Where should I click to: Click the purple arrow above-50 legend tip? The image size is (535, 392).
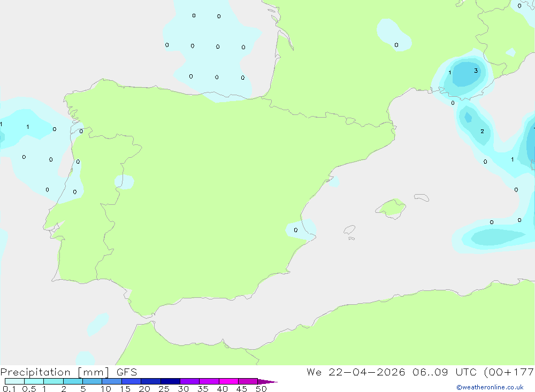point(267,382)
